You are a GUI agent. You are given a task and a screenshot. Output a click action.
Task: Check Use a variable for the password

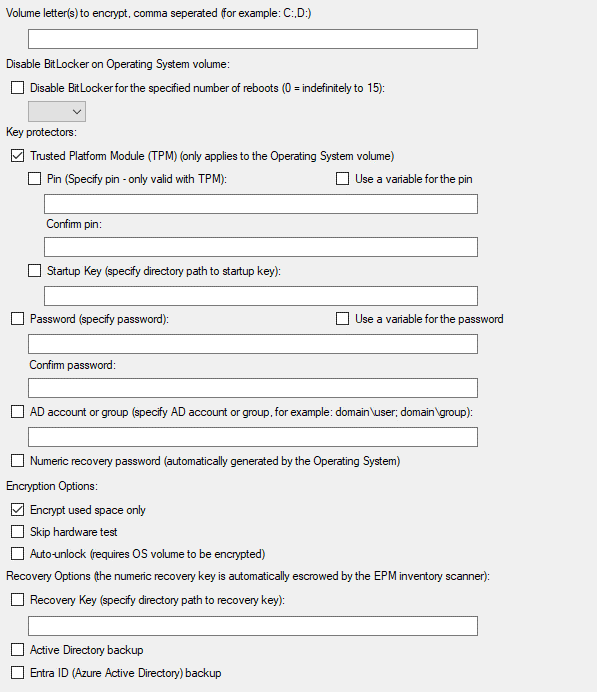click(x=342, y=318)
